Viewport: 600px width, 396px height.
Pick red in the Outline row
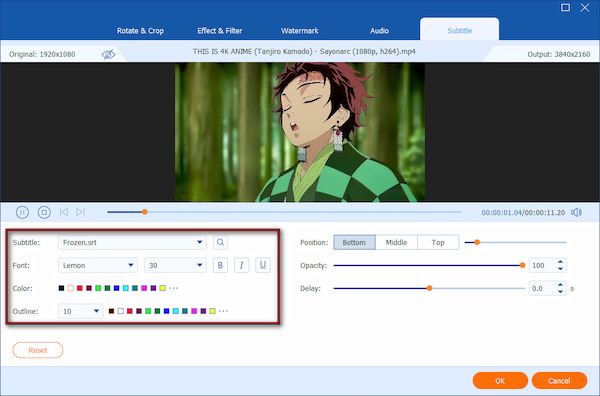pos(130,311)
